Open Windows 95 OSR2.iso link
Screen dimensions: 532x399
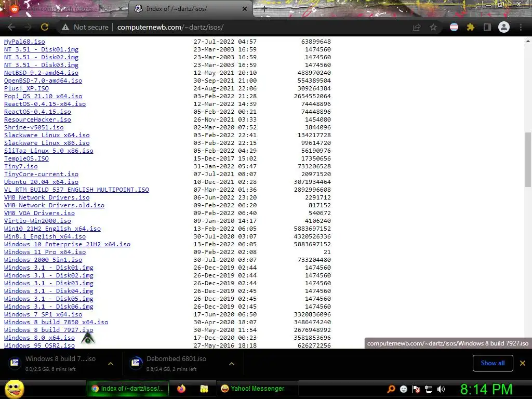point(39,345)
